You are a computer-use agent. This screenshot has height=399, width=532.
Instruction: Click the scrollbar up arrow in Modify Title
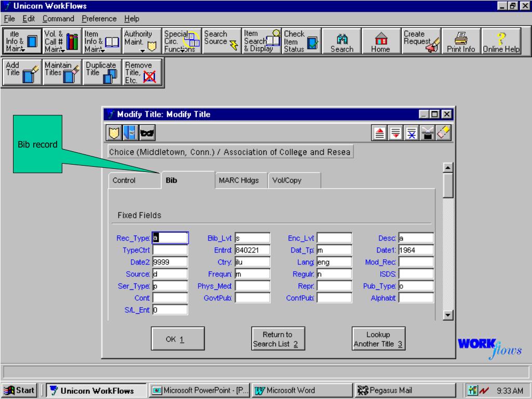(448, 168)
